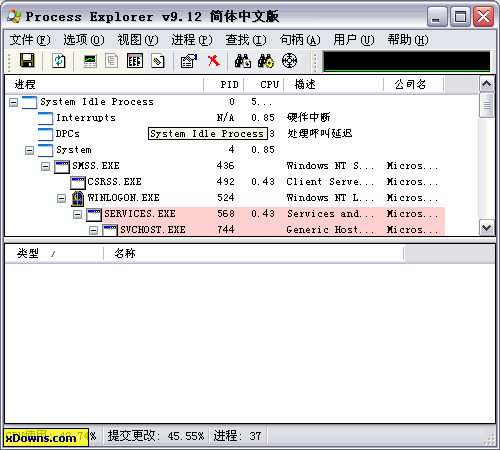The width and height of the screenshot is (500, 450).
Task: Sort by the PID column header
Action: pos(224,84)
